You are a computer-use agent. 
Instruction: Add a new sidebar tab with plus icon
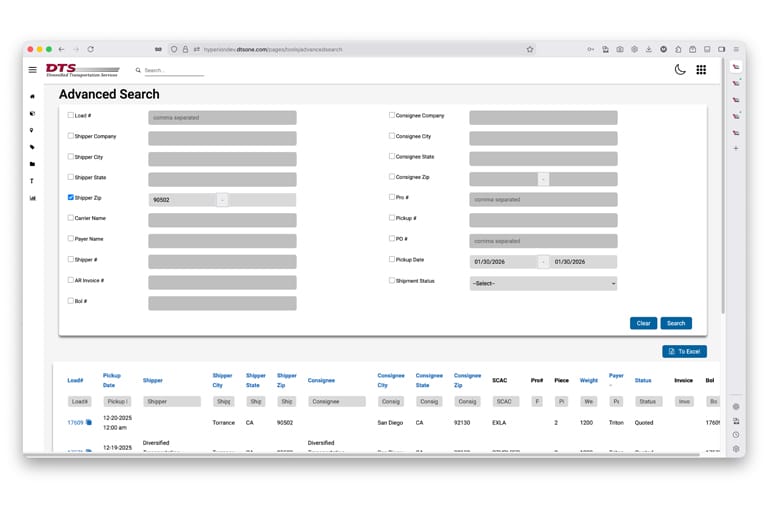click(x=736, y=148)
